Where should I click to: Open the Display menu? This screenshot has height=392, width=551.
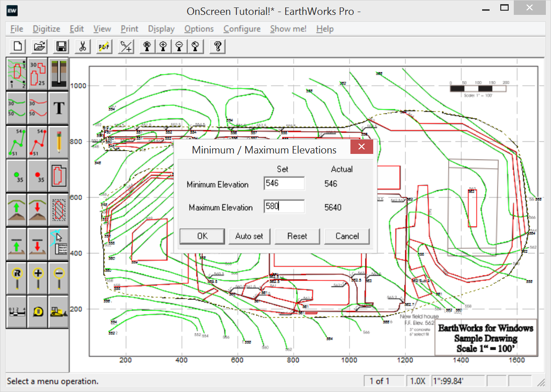tap(161, 29)
